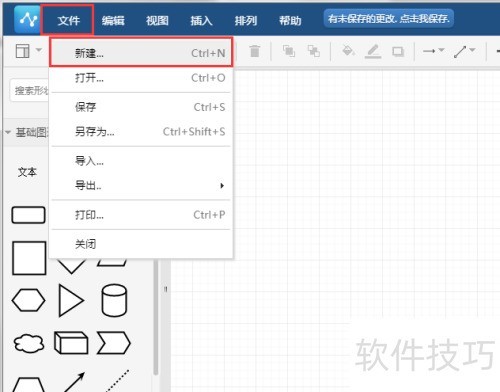The width and height of the screenshot is (500, 392).
Task: Open the 编辑 menu
Action: (x=113, y=21)
